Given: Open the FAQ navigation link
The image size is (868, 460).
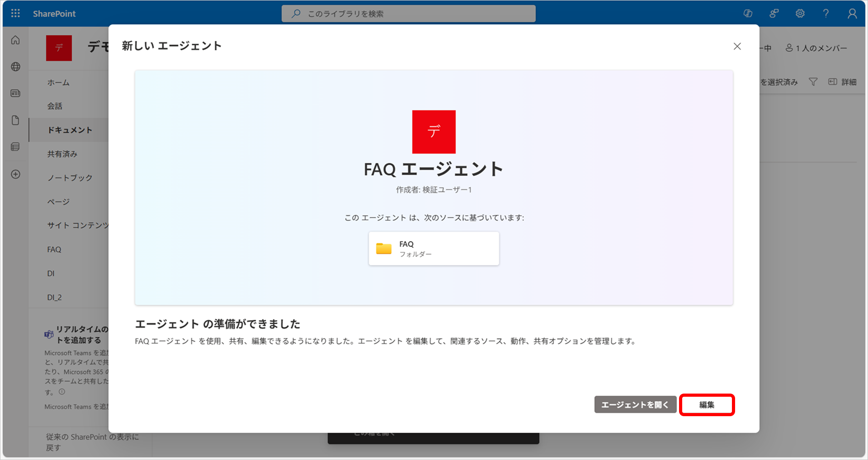Looking at the screenshot, I should [54, 249].
